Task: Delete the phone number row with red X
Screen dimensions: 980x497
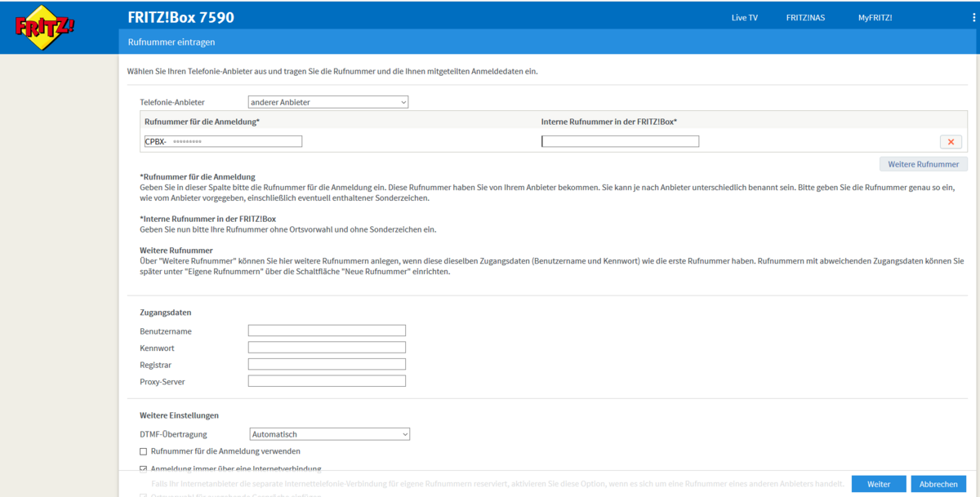Action: (951, 142)
